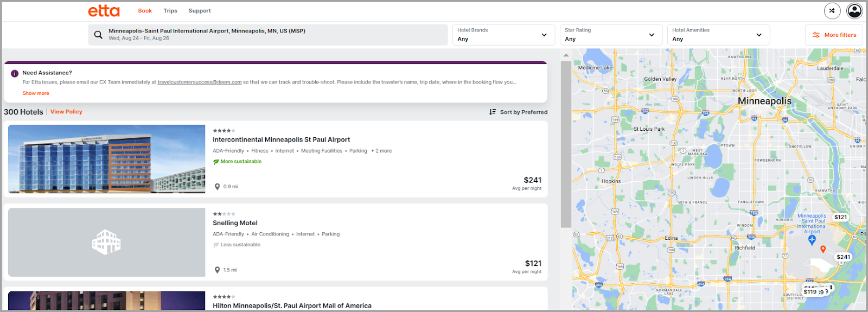868x312 pixels.
Task: Click the search magnifier icon
Action: (x=98, y=35)
